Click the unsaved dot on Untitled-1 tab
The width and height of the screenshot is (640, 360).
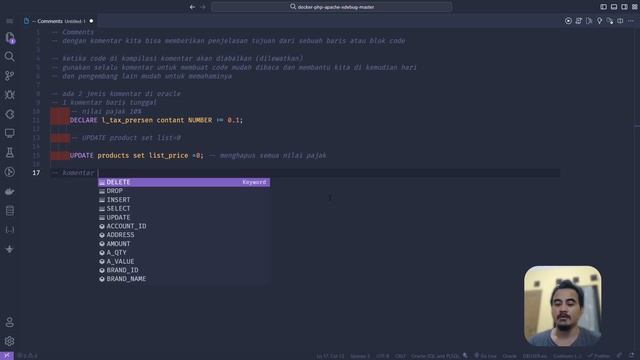pos(91,21)
